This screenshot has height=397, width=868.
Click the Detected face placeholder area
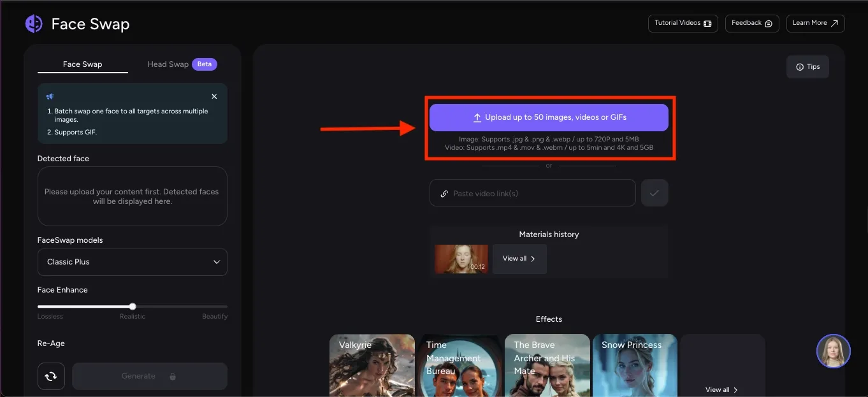(133, 196)
